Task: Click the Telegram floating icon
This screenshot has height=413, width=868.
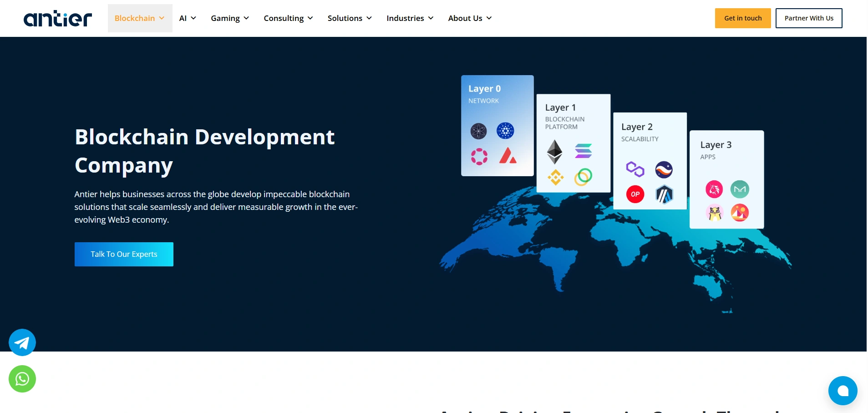Action: coord(22,342)
